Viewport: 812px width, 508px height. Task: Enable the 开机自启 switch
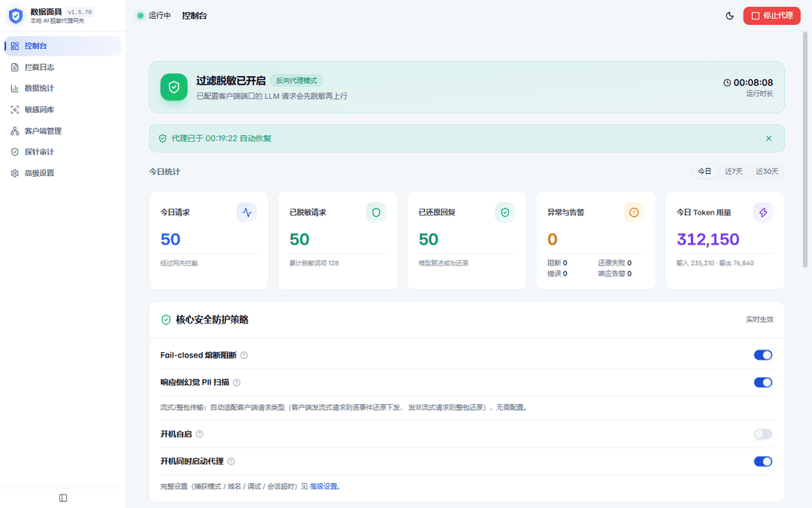pyautogui.click(x=763, y=434)
